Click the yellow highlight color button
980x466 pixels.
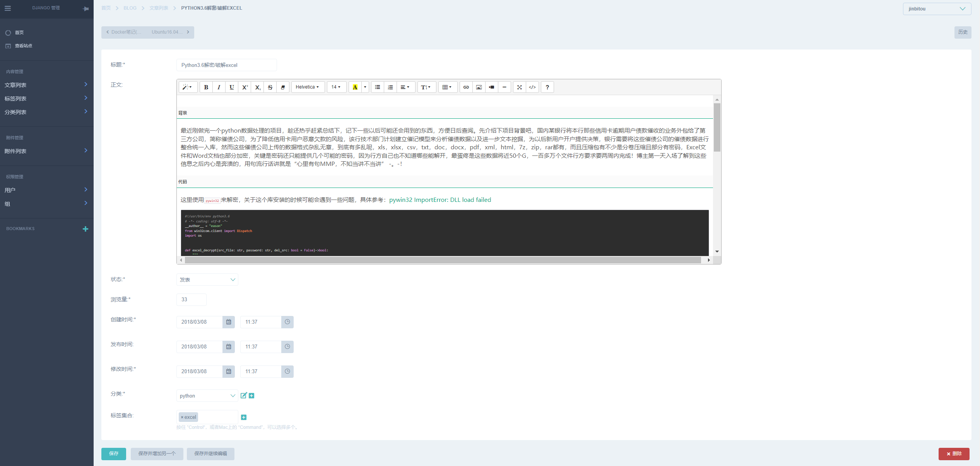355,87
